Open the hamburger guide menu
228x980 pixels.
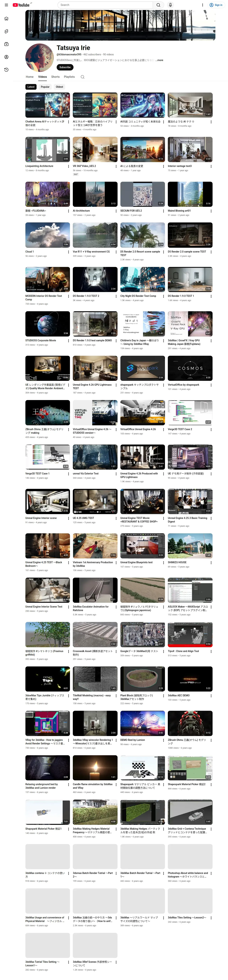click(6, 5)
